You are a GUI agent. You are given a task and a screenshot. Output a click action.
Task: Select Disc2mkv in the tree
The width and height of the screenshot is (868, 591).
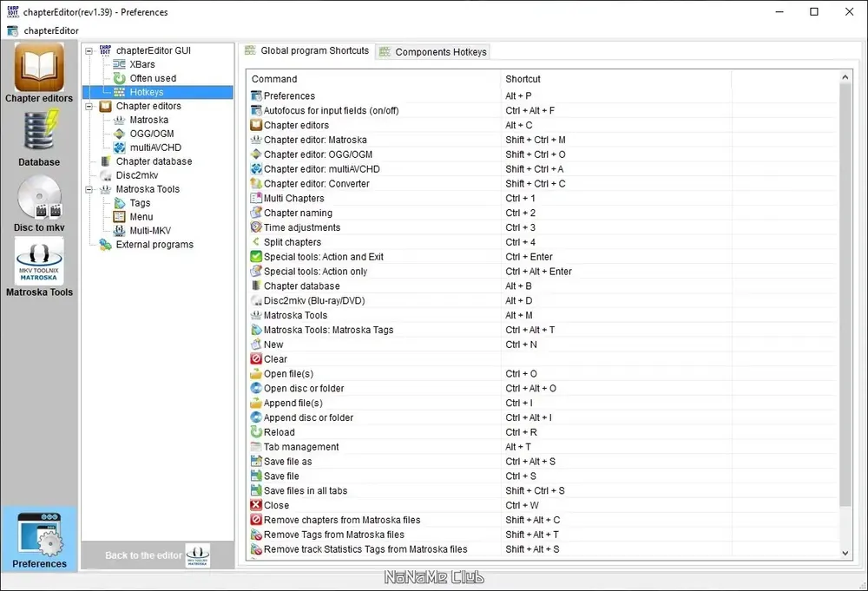point(137,174)
